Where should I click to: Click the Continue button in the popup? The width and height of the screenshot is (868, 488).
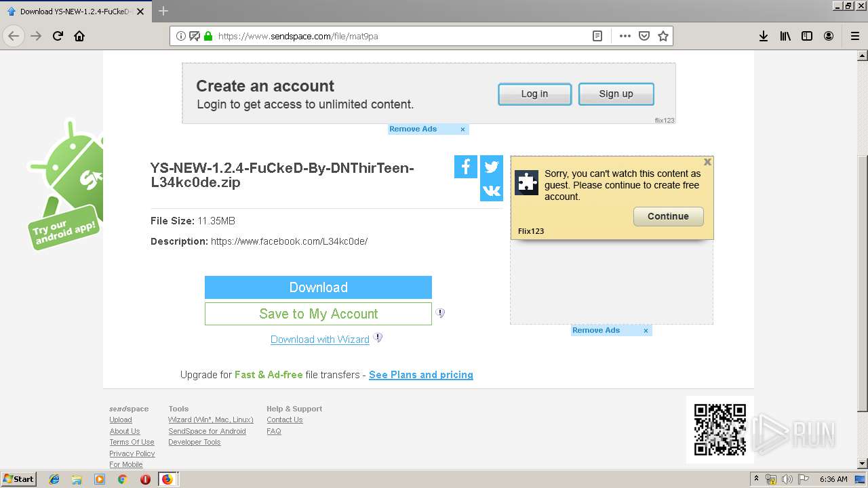[669, 216]
